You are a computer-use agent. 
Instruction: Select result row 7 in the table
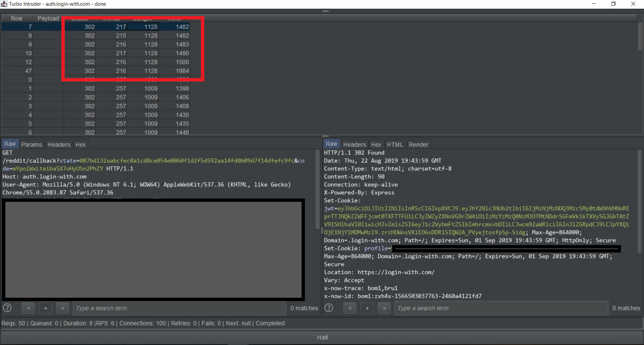click(x=95, y=27)
